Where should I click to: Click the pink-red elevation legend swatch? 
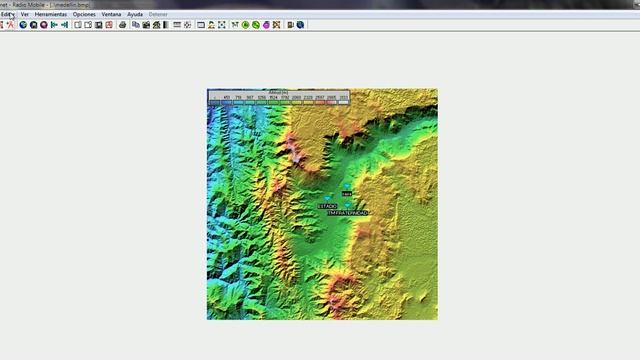click(331, 102)
